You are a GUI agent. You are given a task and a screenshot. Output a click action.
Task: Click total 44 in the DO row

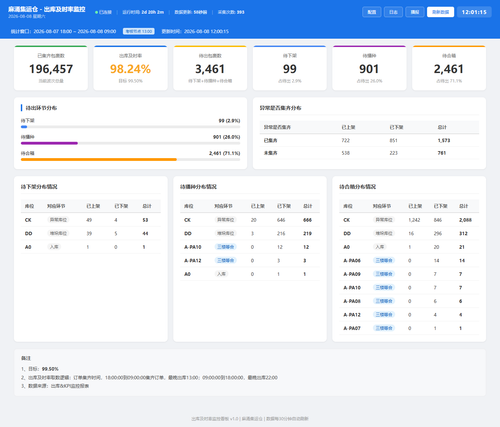click(145, 233)
